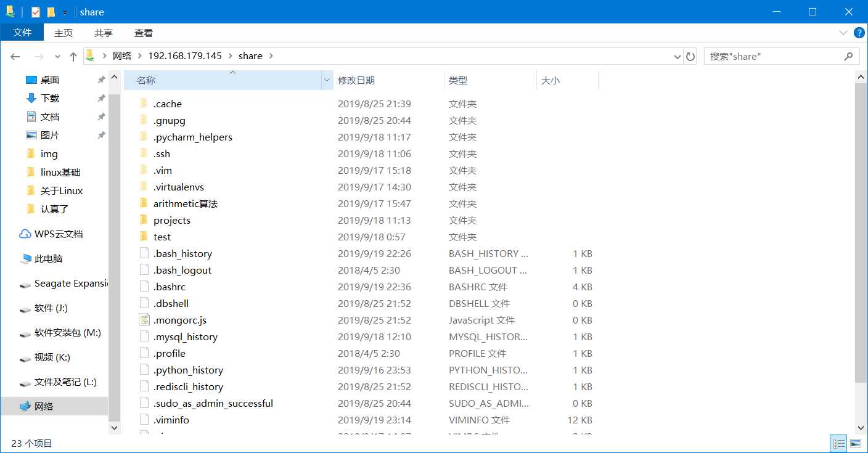The image size is (868, 453).
Task: Select the .gnupg folder icon
Action: pos(144,120)
